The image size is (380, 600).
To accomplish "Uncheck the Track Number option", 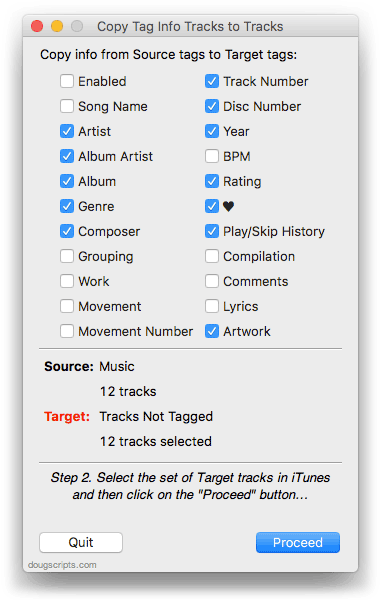I will click(212, 82).
